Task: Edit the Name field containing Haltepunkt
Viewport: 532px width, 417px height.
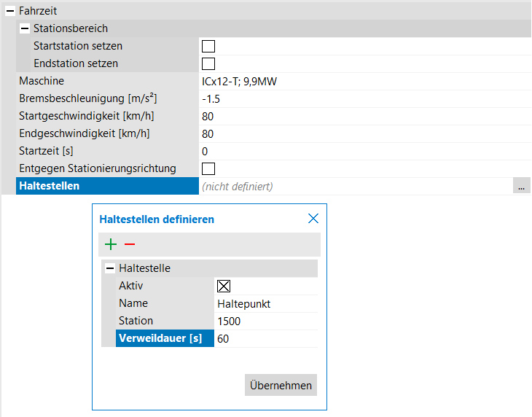Action: click(266, 304)
